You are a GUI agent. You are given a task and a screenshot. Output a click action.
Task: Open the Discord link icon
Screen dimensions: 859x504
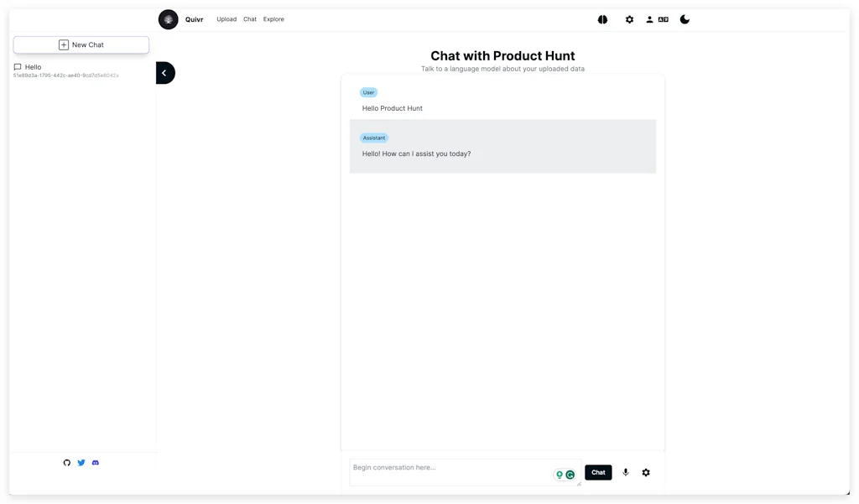(x=96, y=463)
